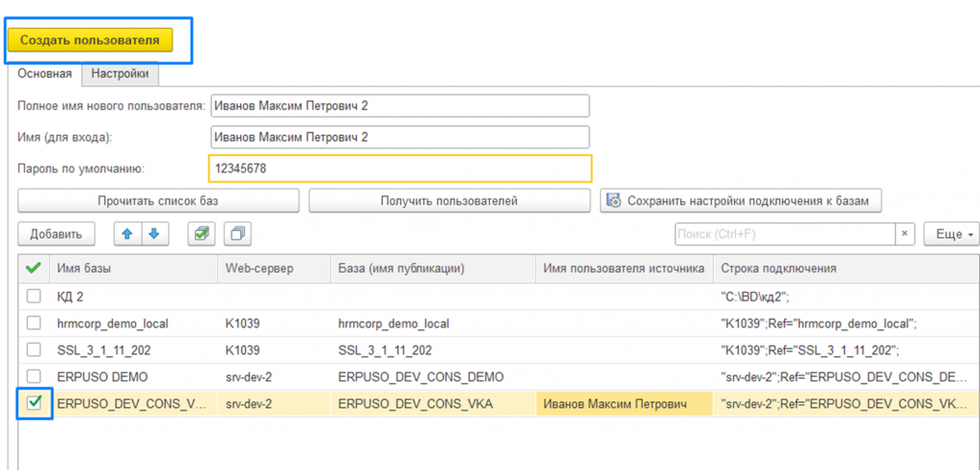Screen dimensions: 980x470
Task: Click connection string "C:\BD\кд2";
Action: pyautogui.click(x=846, y=296)
